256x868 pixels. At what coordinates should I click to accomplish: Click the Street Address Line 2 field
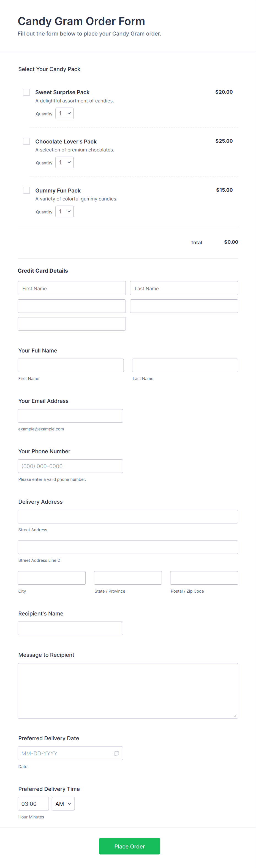point(128,547)
